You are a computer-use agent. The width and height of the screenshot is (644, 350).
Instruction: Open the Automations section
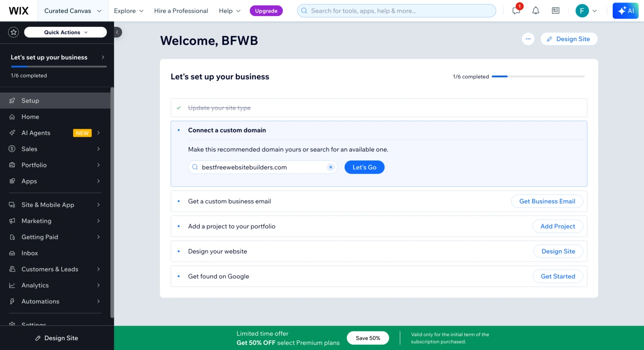[x=40, y=301]
